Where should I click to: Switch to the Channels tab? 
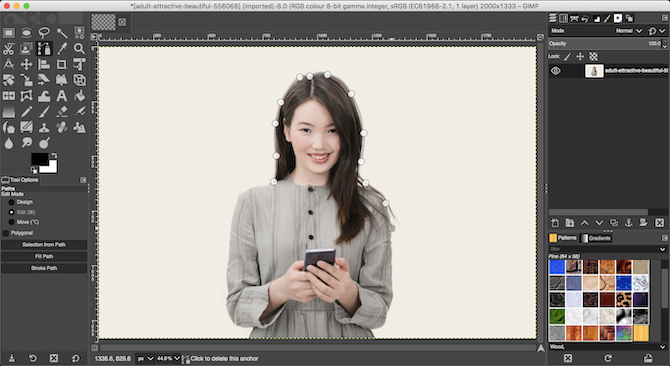(564, 18)
